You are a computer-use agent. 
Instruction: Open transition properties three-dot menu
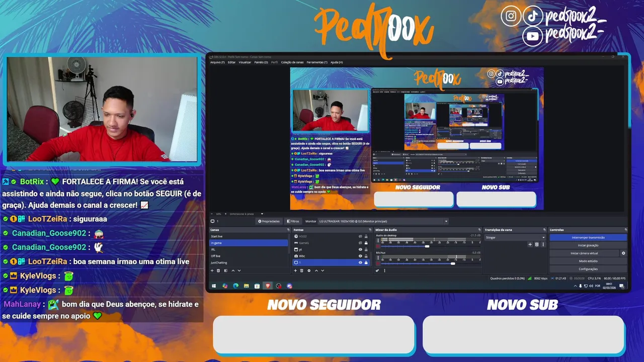543,244
